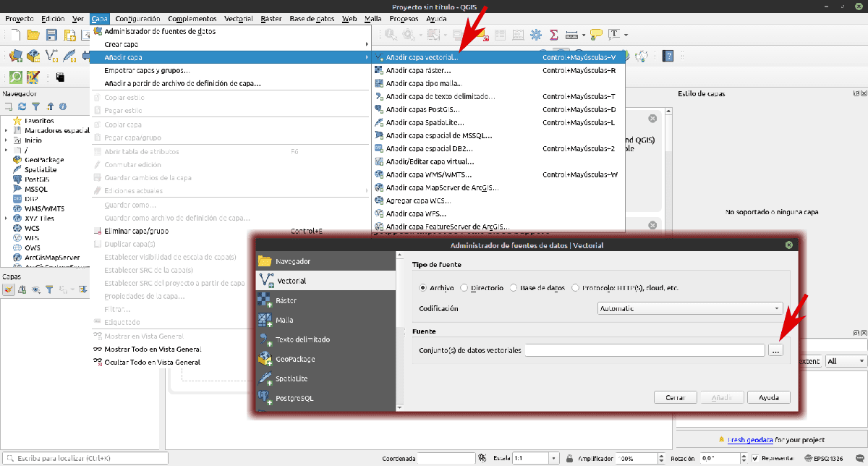
Task: Click Administrador de fuentes de datos menu entry
Action: coord(230,31)
